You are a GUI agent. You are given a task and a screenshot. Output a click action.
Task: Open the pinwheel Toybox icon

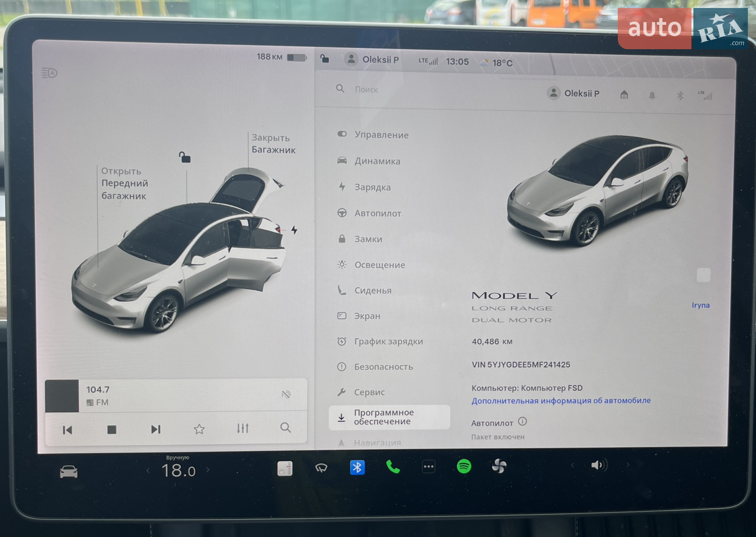click(x=499, y=466)
